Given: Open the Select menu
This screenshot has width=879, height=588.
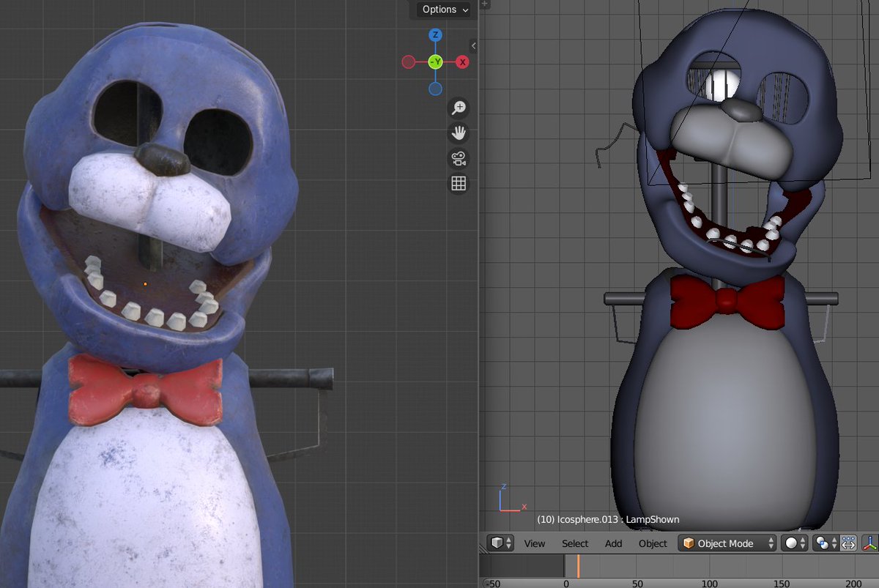Looking at the screenshot, I should (x=575, y=543).
